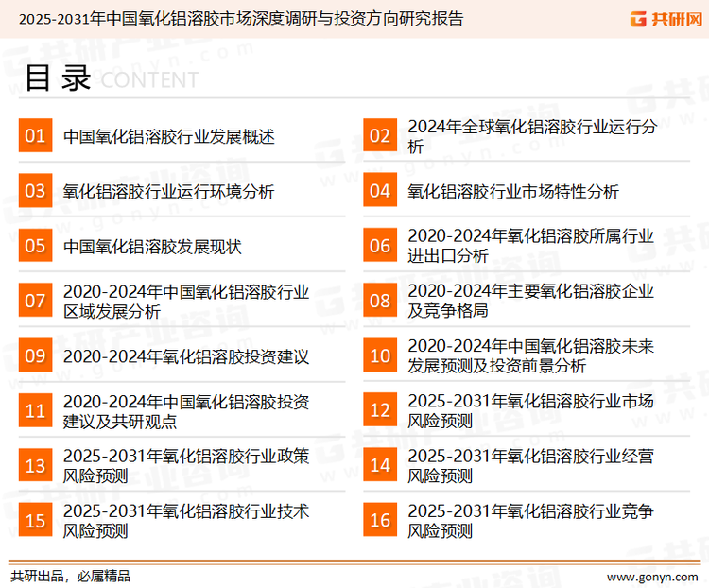Select the 14 chapter number box
This screenshot has width=709, height=588.
pyautogui.click(x=379, y=465)
